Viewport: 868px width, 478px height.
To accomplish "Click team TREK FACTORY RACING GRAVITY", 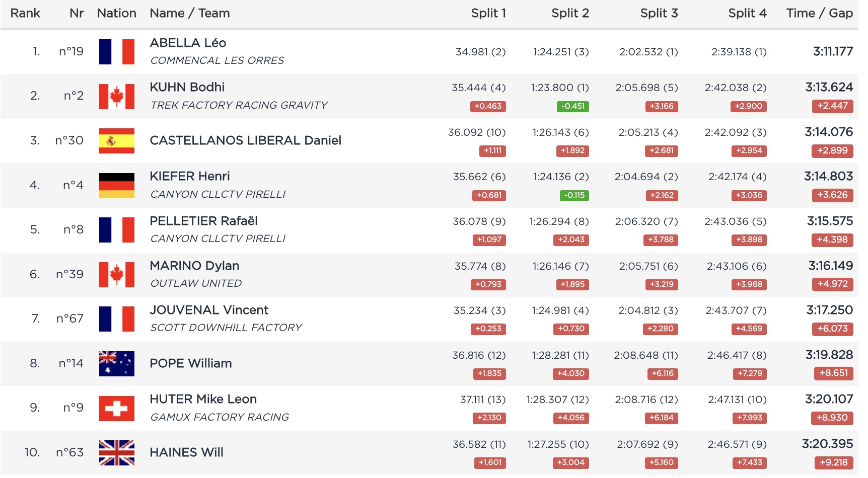I will 239,105.
